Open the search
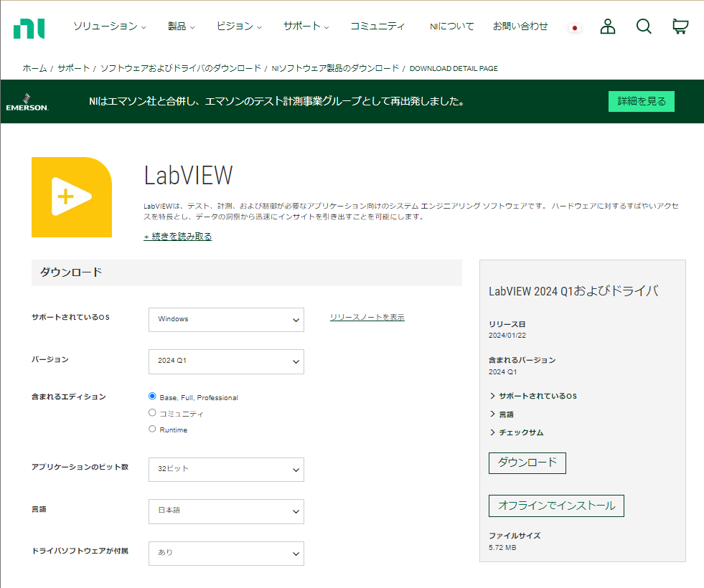This screenshot has width=704, height=588. click(x=643, y=25)
